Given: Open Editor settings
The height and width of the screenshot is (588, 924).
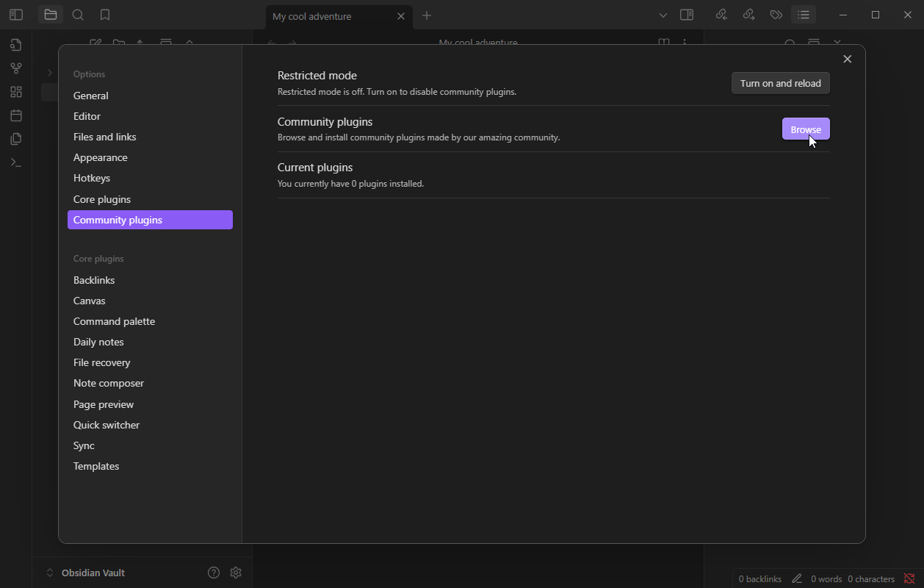Looking at the screenshot, I should pos(150,116).
